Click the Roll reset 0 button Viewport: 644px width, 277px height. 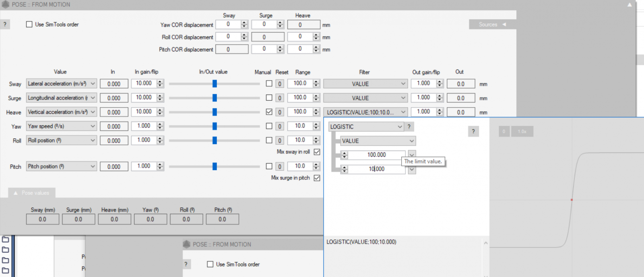280,141
